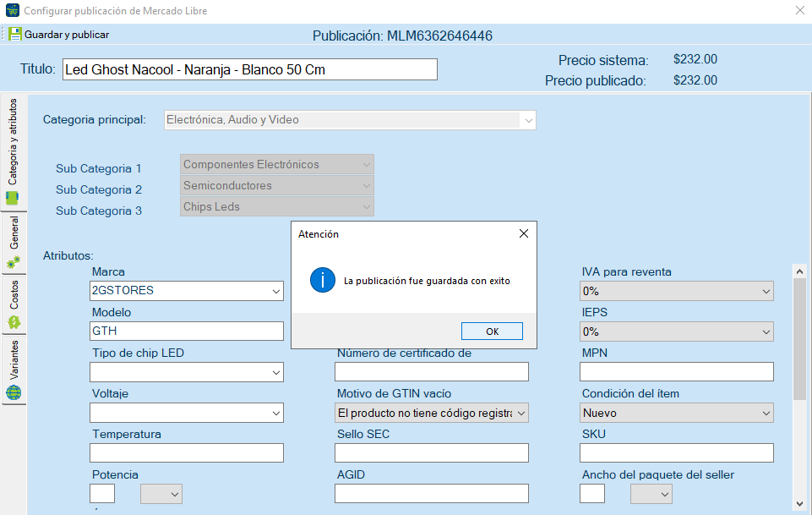Image resolution: width=812 pixels, height=515 pixels.
Task: Open the Motivo de GTIN vacío dropdown
Action: [432, 413]
